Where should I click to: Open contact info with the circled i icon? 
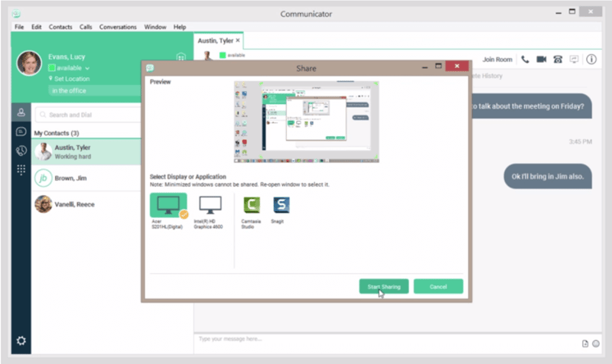(591, 59)
